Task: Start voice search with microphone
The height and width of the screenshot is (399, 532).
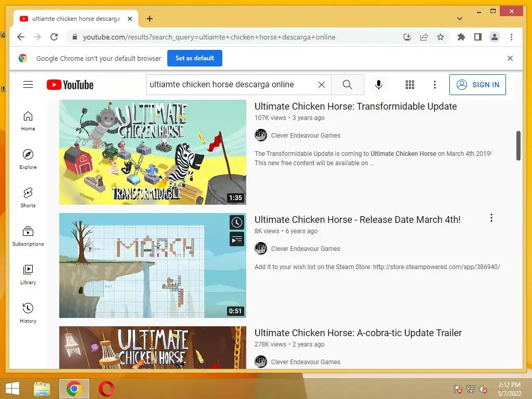Action: [x=379, y=85]
